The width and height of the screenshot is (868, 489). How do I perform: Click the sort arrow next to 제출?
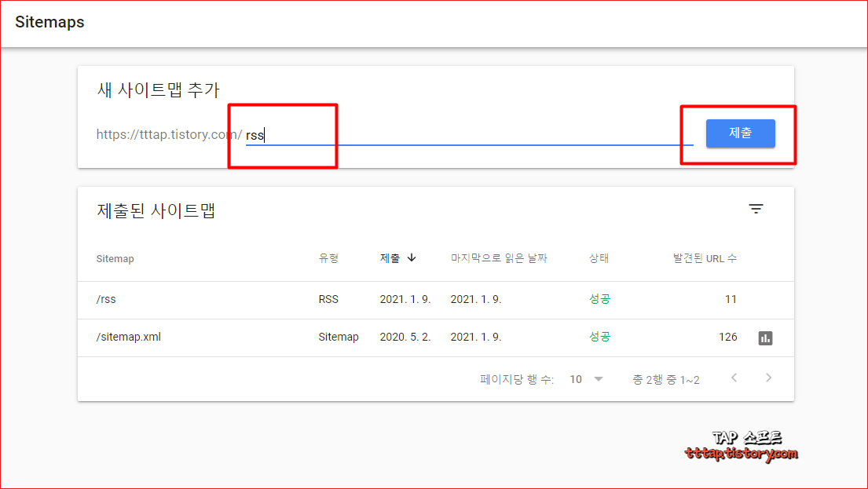pos(412,257)
